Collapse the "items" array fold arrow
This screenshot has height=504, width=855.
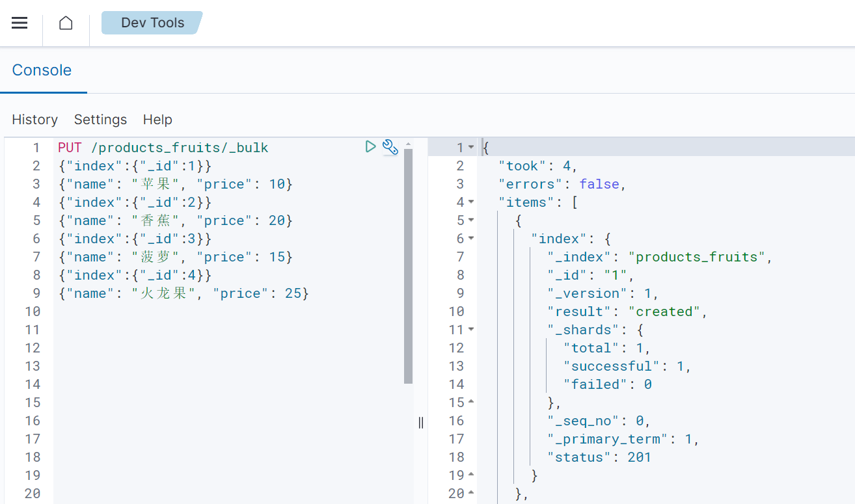click(x=471, y=202)
